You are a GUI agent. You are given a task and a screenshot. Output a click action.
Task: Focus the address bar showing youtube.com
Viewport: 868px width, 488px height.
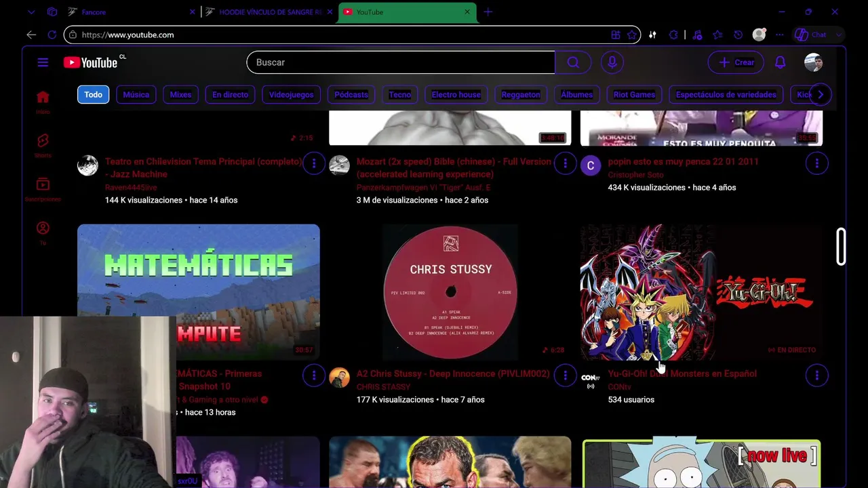(353, 35)
